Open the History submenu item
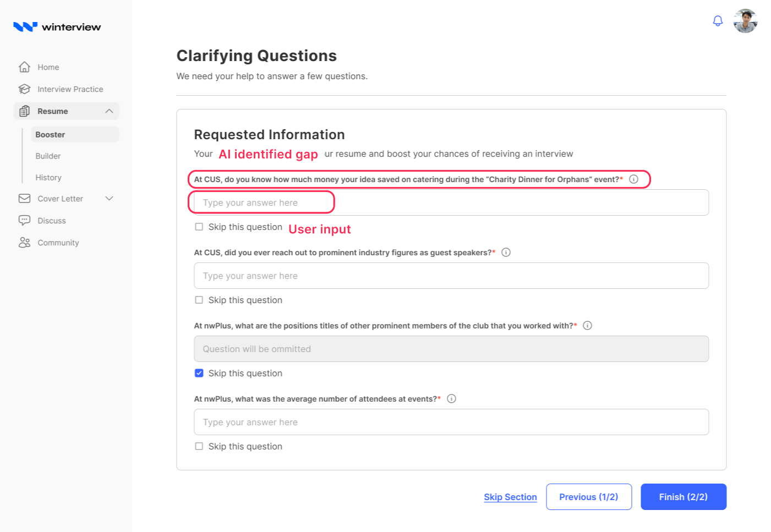 [x=48, y=178]
